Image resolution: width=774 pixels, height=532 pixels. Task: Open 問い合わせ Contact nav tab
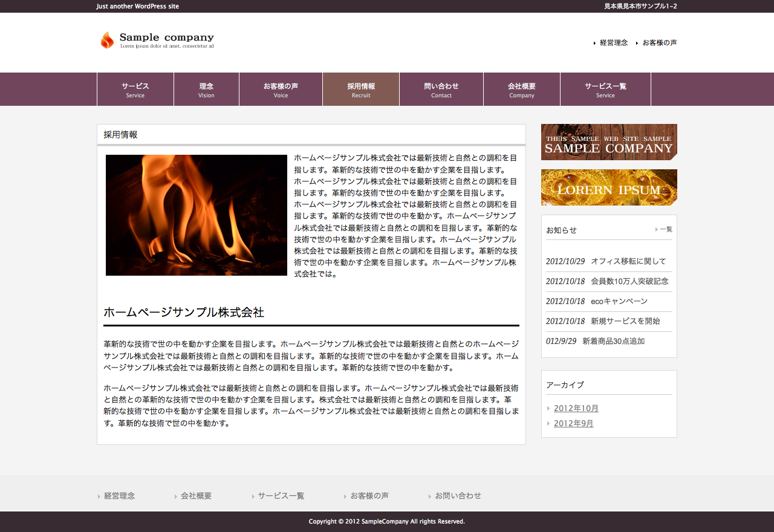[441, 89]
